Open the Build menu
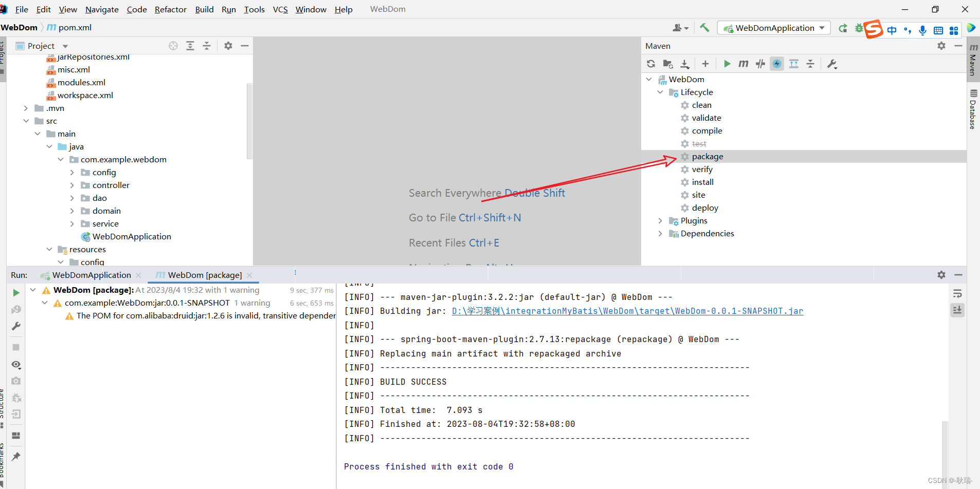The width and height of the screenshot is (980, 489). coord(204,9)
